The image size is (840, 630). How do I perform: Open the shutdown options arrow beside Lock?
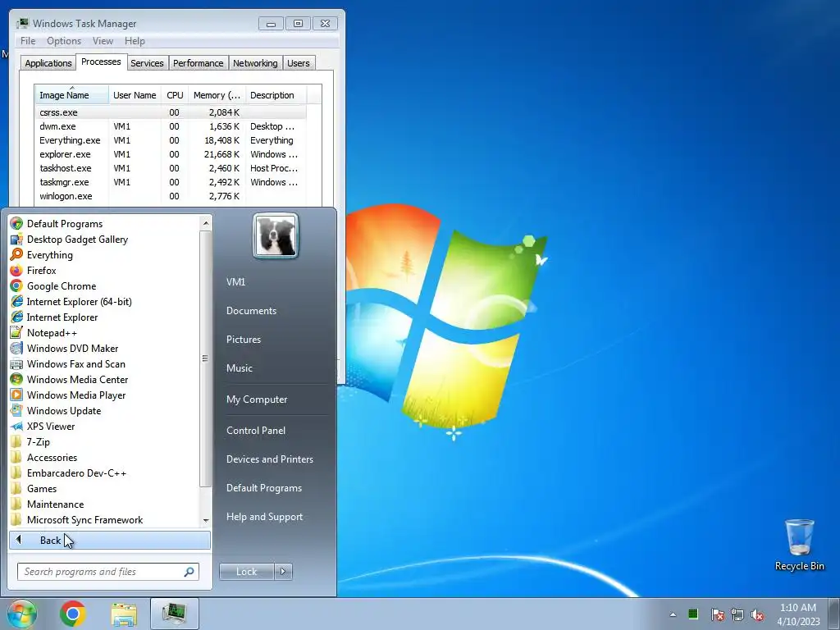(283, 572)
